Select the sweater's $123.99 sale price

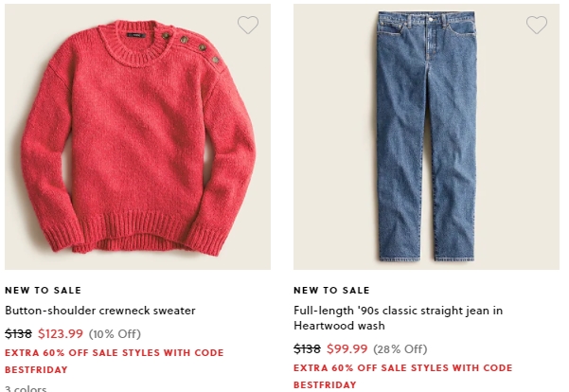click(x=61, y=333)
